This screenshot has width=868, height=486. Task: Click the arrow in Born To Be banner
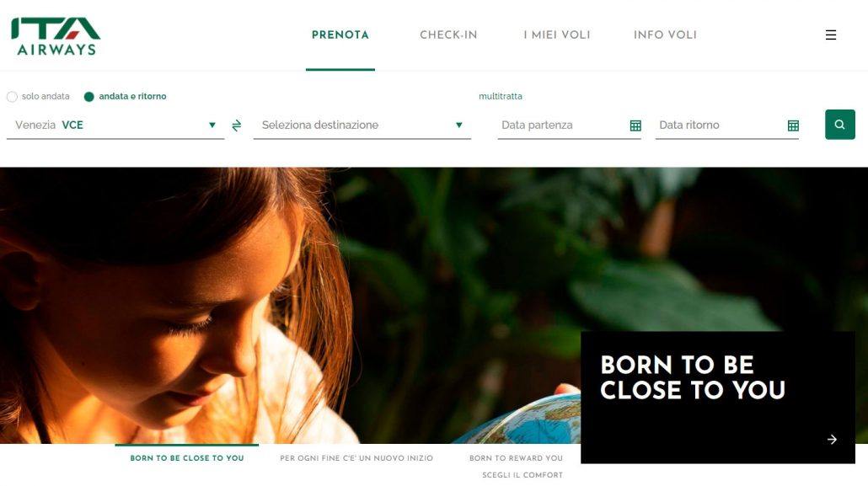832,440
